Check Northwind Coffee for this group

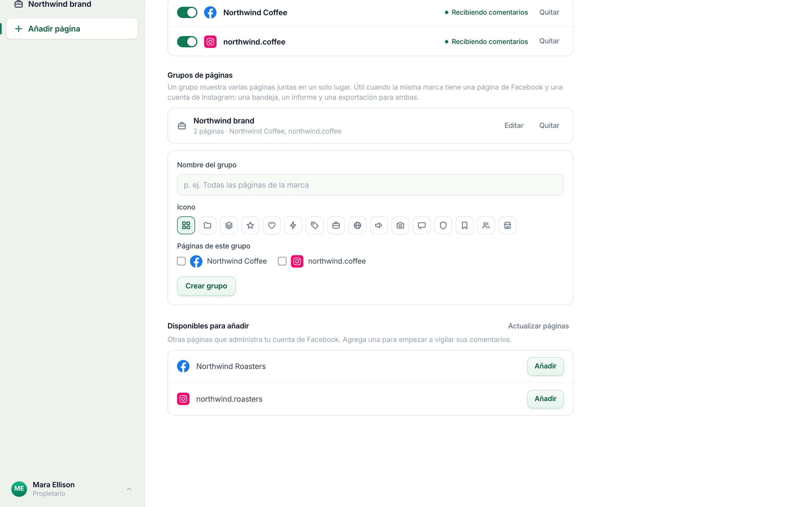(181, 261)
